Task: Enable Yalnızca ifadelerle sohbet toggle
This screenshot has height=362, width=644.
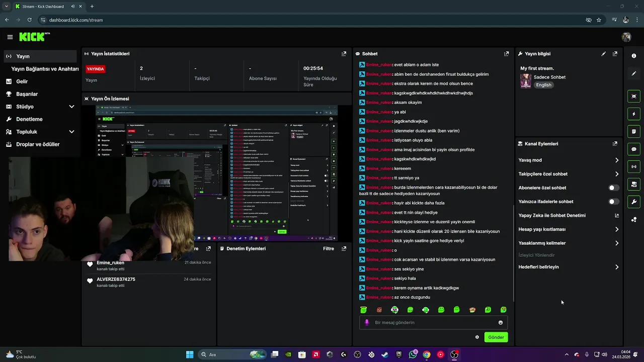Action: coord(614,202)
